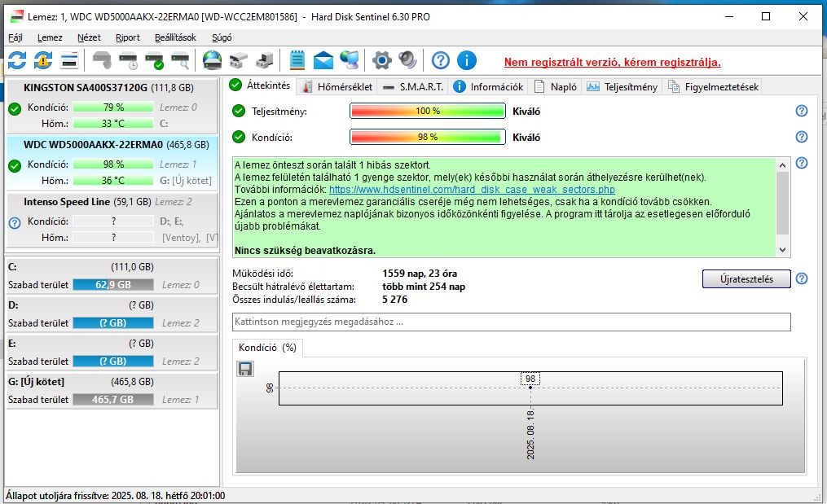Open the hdsentinel weak sectors link

[x=472, y=189]
